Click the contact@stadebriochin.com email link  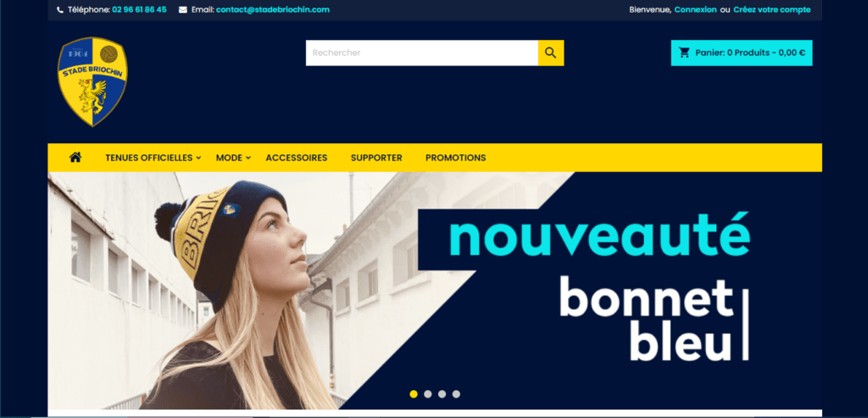[x=273, y=9]
